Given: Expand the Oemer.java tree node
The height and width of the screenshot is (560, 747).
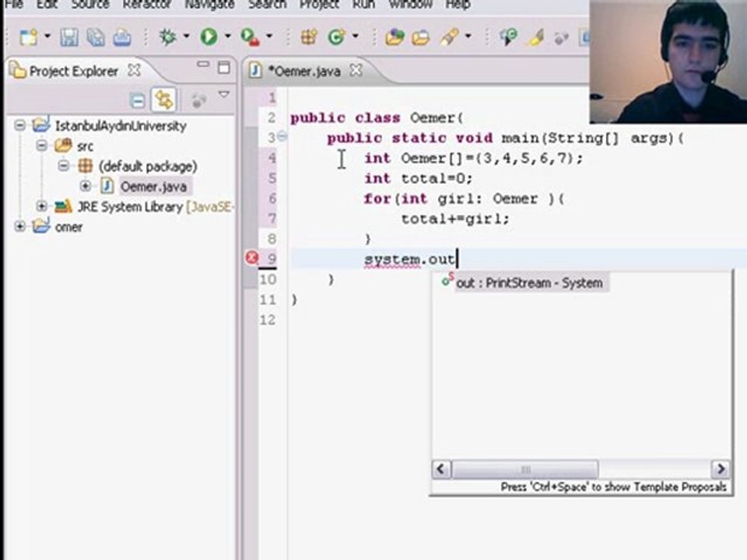Looking at the screenshot, I should click(x=86, y=186).
